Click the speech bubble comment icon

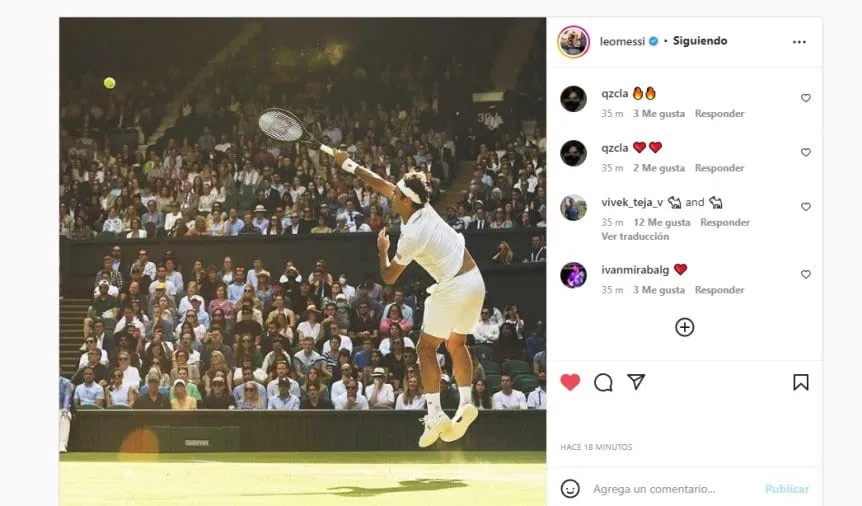(603, 382)
